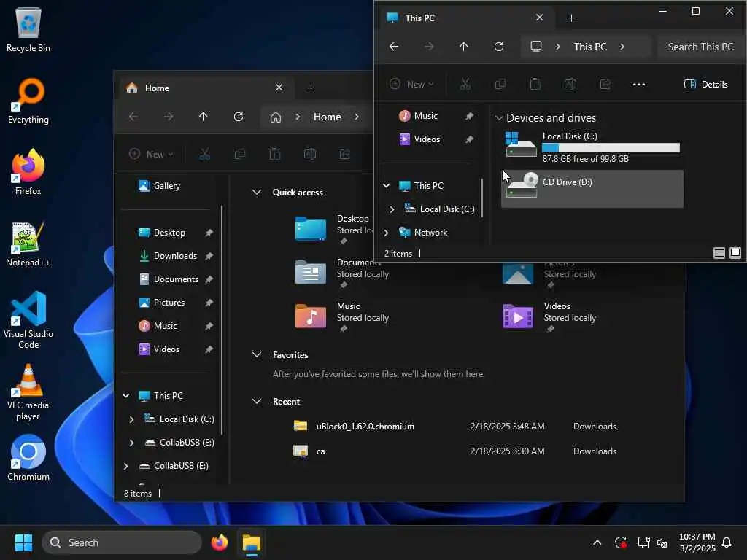Click Home breadcrumb in address bar
This screenshot has height=560, width=747.
328,117
